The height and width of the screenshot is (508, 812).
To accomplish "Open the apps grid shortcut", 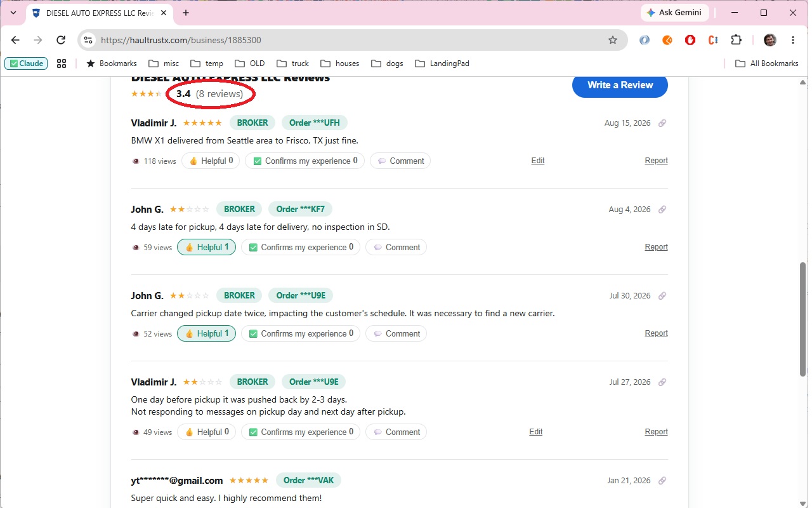I will [x=62, y=63].
